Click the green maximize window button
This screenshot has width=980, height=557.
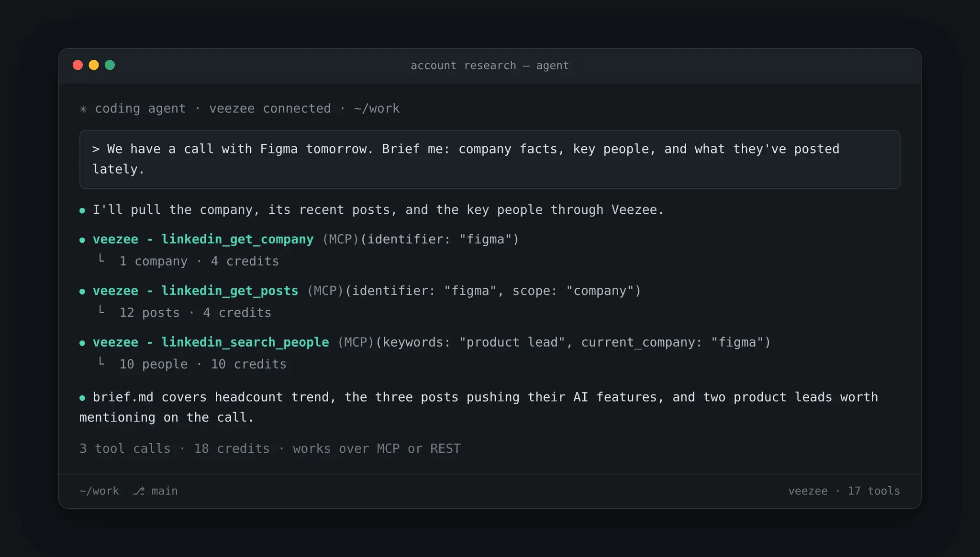coord(110,65)
